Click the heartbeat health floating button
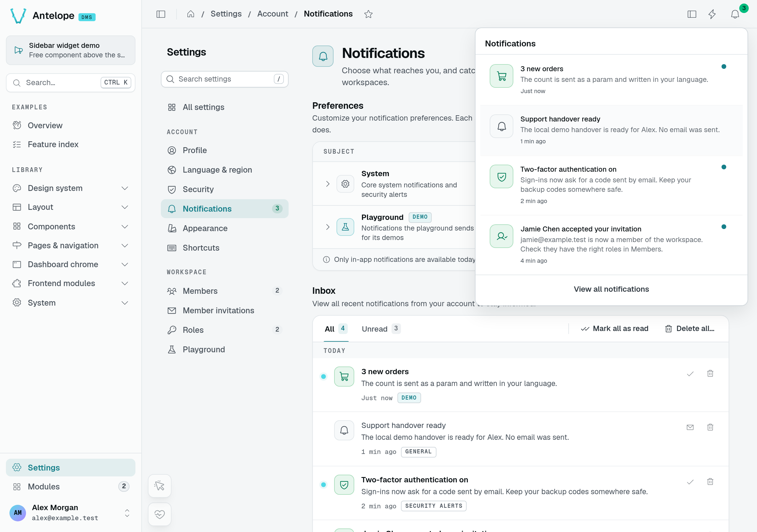Screen dimensions: 757x532 click(x=160, y=514)
